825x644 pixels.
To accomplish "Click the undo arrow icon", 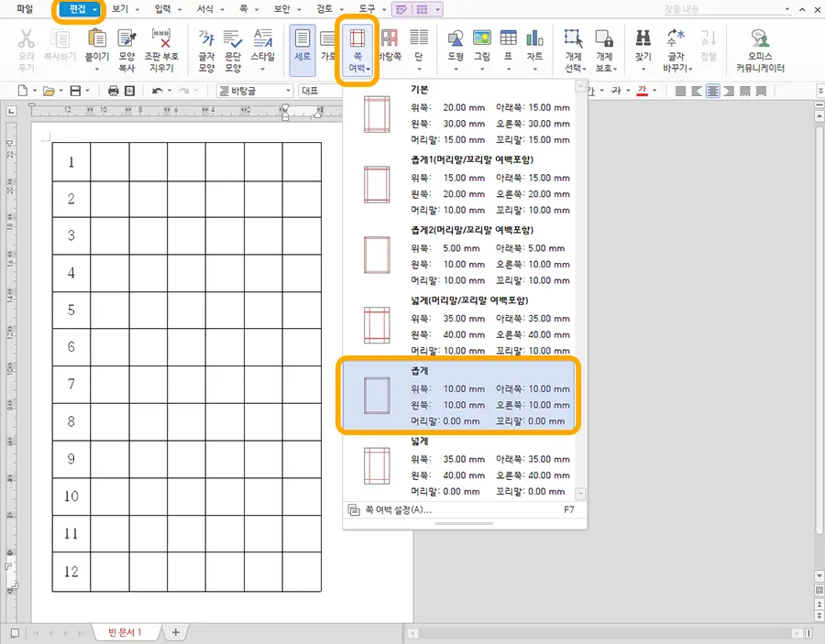I will click(x=158, y=91).
